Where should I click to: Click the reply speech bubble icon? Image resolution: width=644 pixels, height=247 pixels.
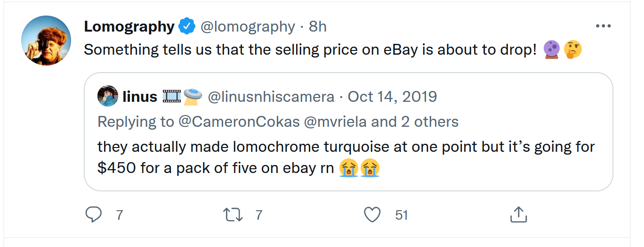pyautogui.click(x=94, y=215)
